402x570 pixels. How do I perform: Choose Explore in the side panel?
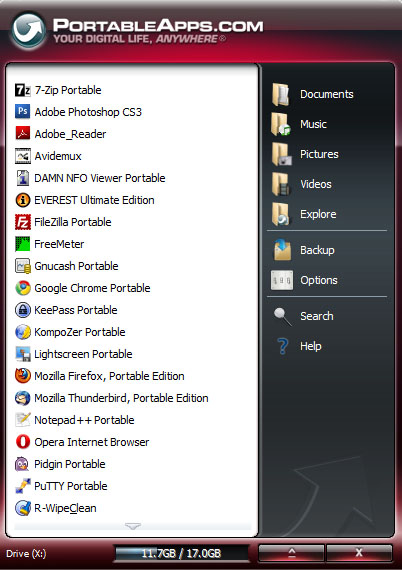pos(304,214)
